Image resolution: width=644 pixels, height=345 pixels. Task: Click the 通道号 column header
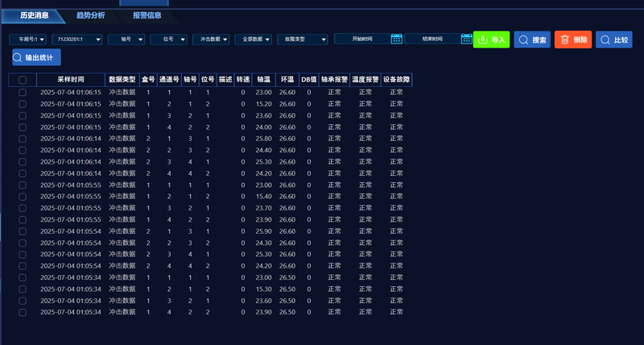(169, 80)
